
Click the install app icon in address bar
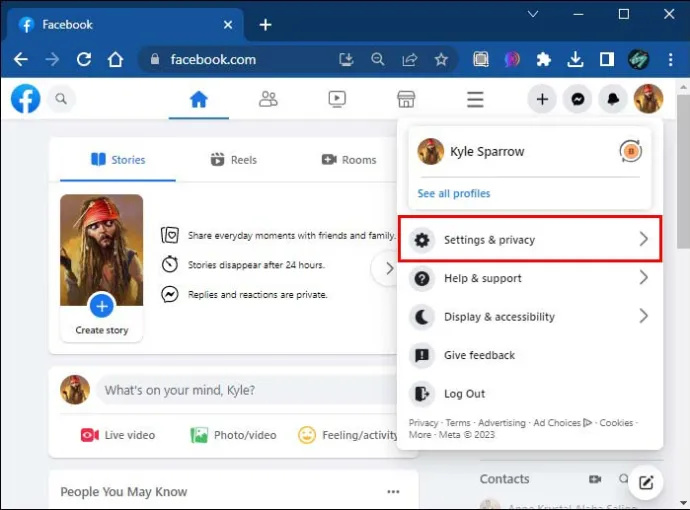click(x=346, y=59)
